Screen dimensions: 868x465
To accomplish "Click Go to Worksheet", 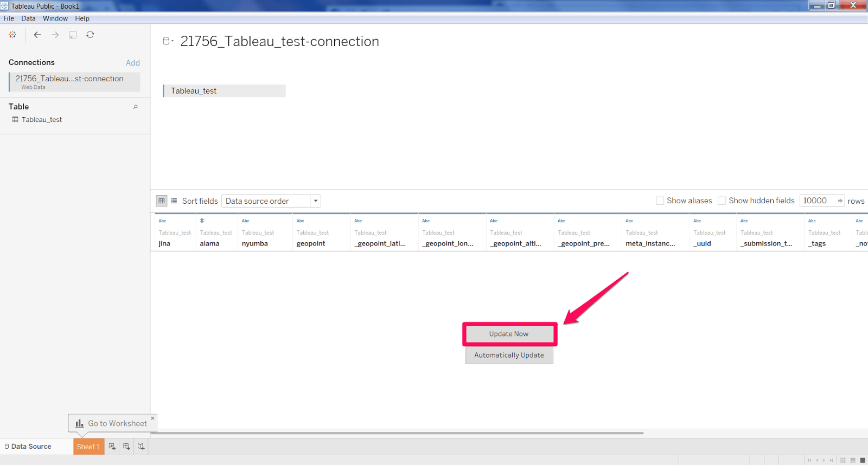I will (112, 423).
